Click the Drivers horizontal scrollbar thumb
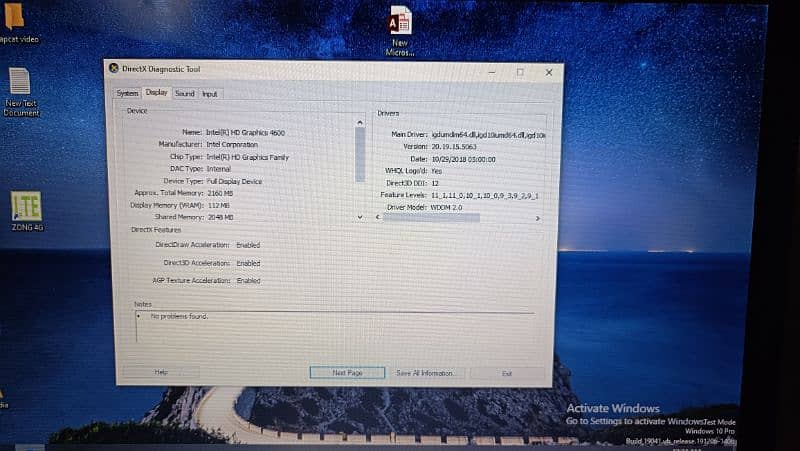The width and height of the screenshot is (800, 451). click(x=432, y=218)
